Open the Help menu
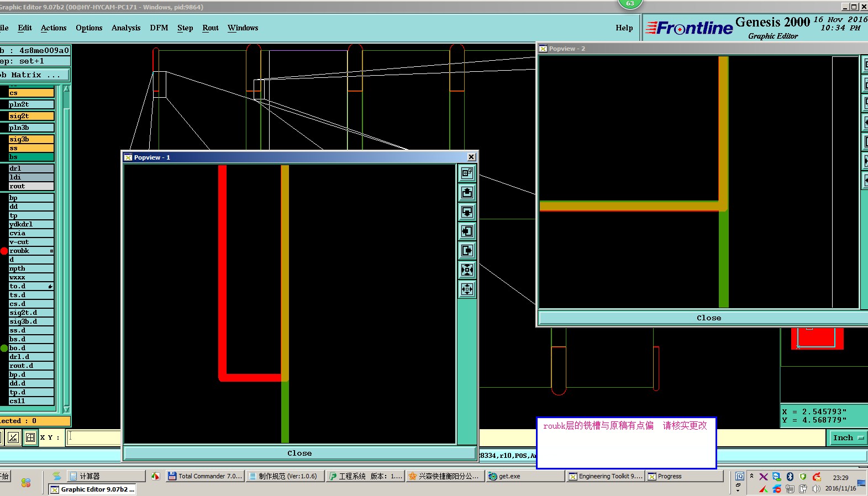 [624, 28]
